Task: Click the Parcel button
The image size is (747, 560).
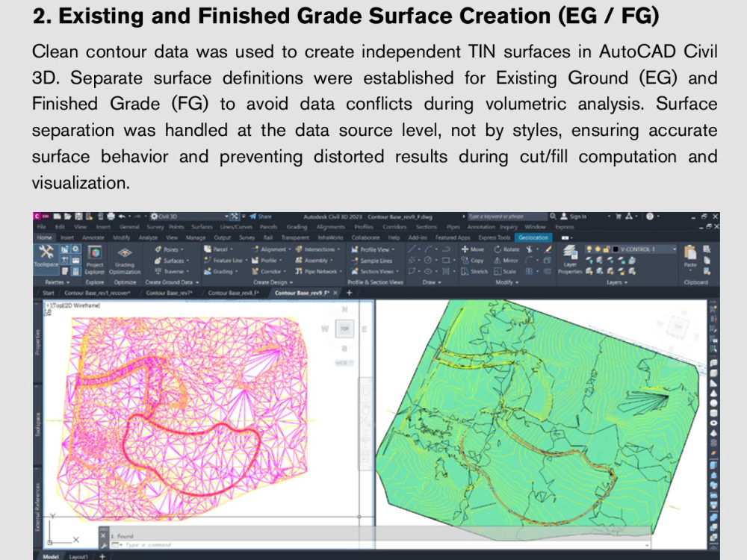Action: click(x=217, y=249)
